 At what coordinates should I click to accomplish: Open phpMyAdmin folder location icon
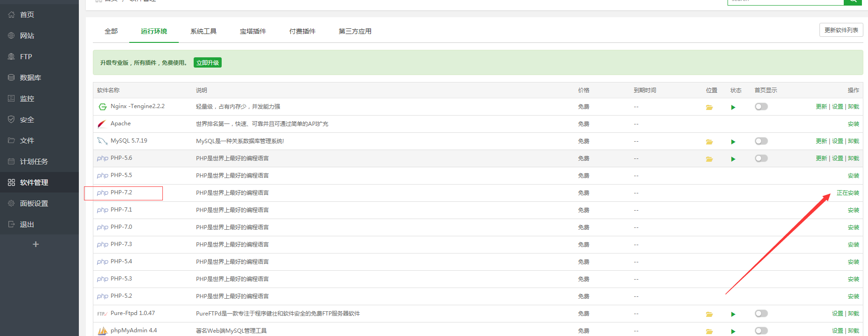(709, 331)
